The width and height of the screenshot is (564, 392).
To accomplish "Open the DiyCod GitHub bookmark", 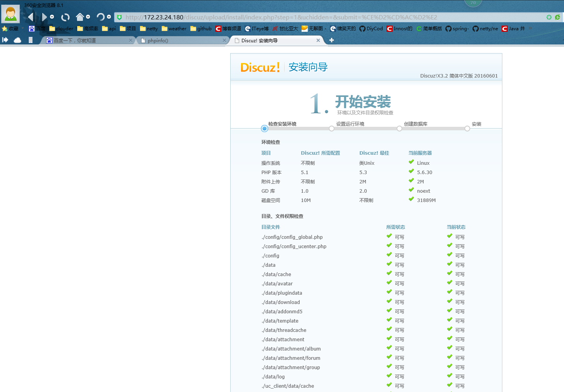I will pyautogui.click(x=371, y=29).
